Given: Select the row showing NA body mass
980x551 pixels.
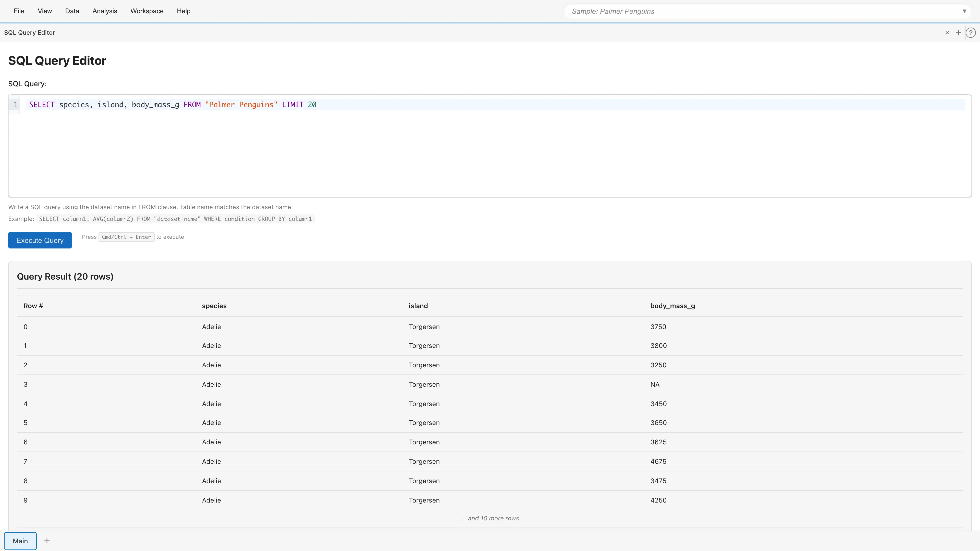Looking at the screenshot, I should pos(490,384).
